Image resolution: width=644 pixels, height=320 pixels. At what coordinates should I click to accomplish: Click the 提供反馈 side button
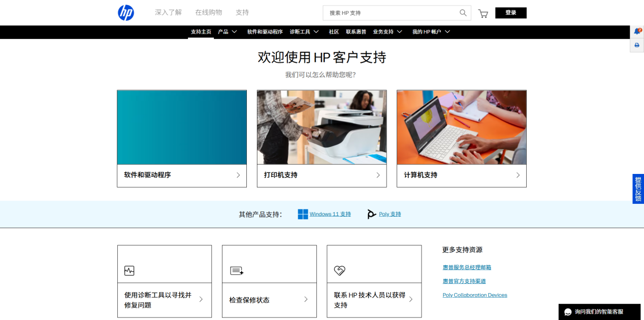pyautogui.click(x=638, y=189)
